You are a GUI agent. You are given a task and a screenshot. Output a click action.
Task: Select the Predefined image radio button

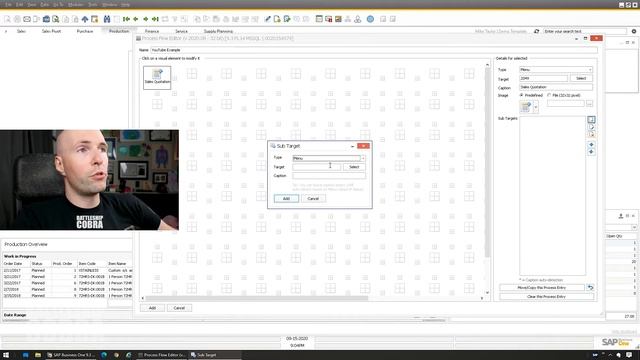[x=522, y=95]
